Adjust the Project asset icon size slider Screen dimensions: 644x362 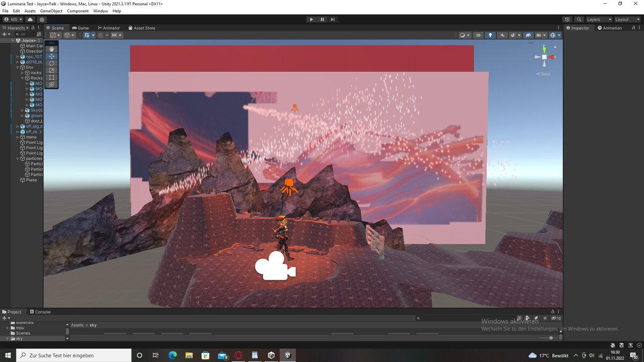click(551, 338)
